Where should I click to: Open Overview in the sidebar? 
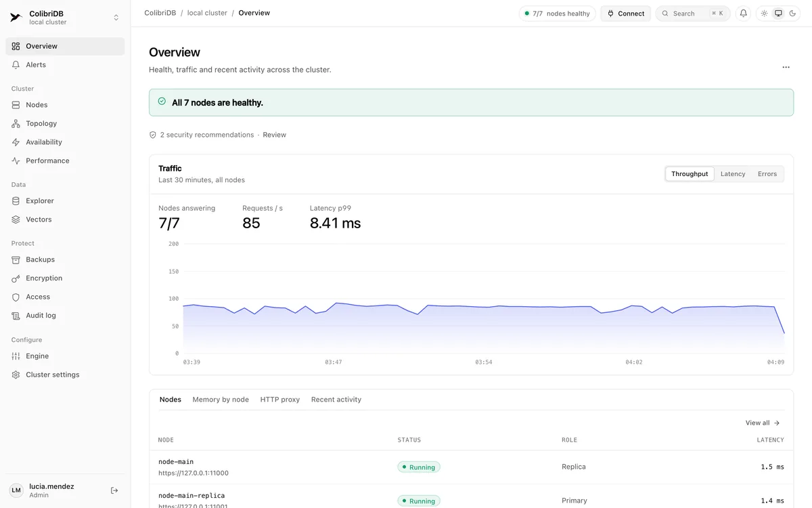pos(65,46)
